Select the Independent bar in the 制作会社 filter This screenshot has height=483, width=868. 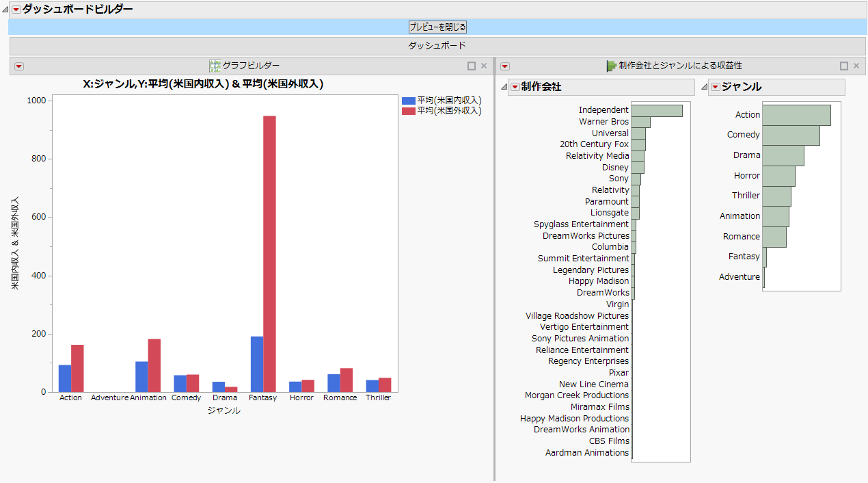point(656,109)
